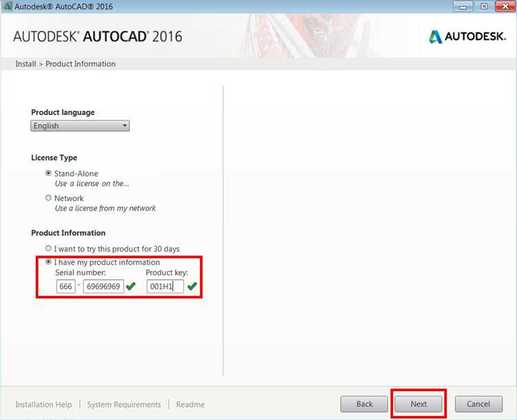Open the Product language dropdown

click(x=80, y=126)
